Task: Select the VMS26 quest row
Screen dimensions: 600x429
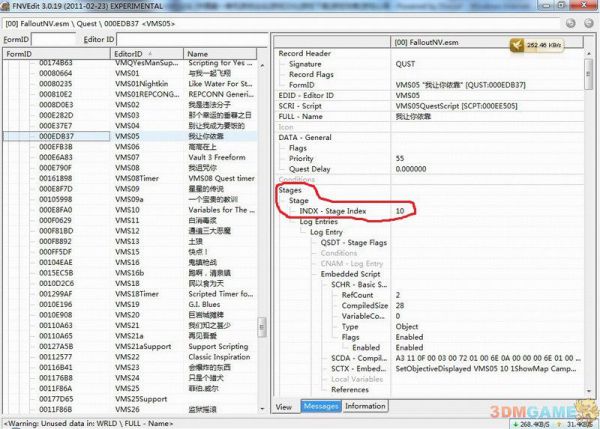Action: tap(130, 409)
